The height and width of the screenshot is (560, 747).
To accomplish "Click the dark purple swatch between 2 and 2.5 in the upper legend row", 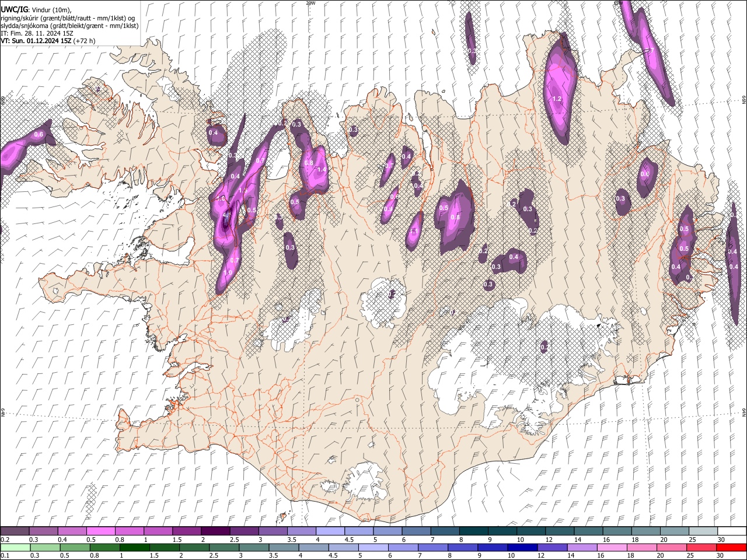I will click(x=215, y=531).
